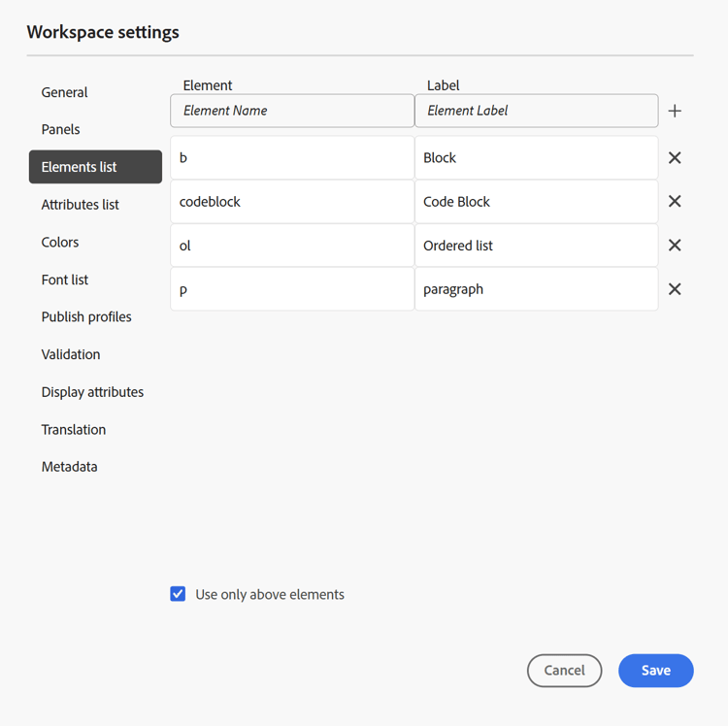728x726 pixels.
Task: Remove the 'ol' Ordered list row
Action: coord(675,246)
